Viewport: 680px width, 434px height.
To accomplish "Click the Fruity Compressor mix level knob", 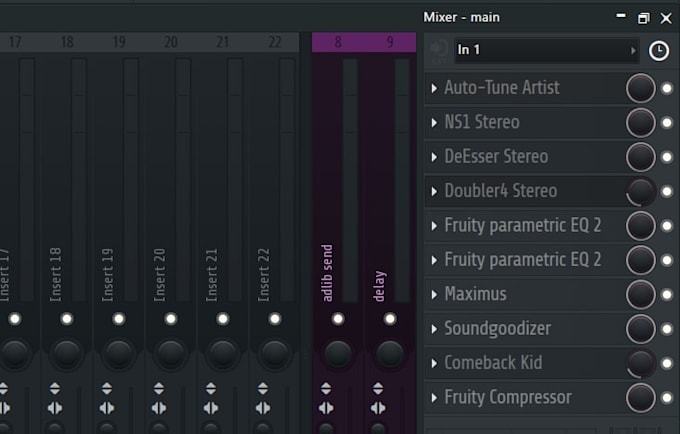I will pos(641,398).
